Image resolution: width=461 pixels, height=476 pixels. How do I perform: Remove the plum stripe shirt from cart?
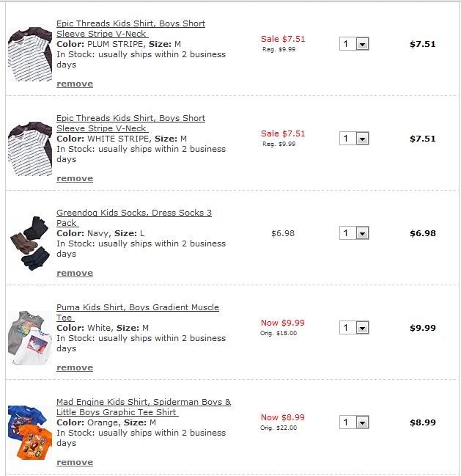coord(75,84)
